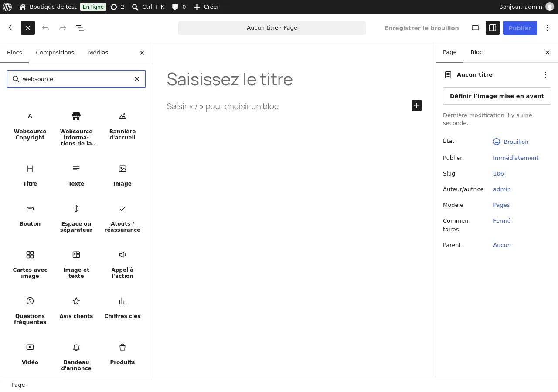
Task: Insert the Espace ou séparateur block
Action: (76, 218)
